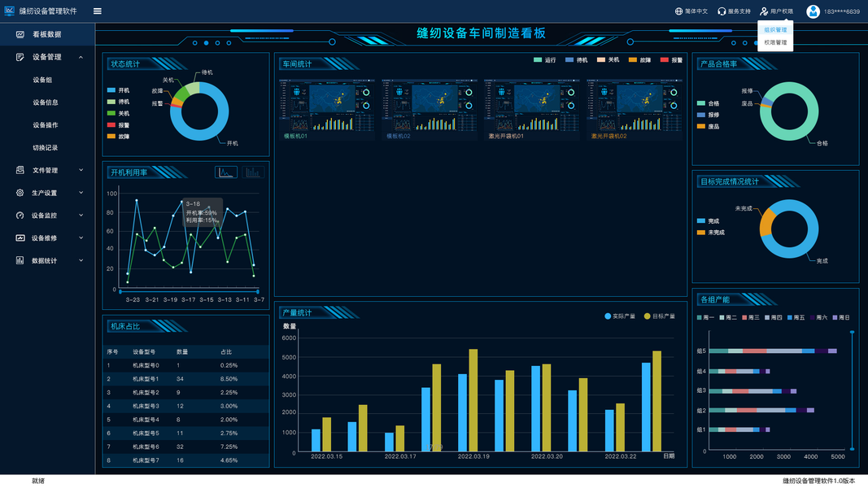
Task: Toggle 故障 legend in 车间统计
Action: tap(639, 59)
